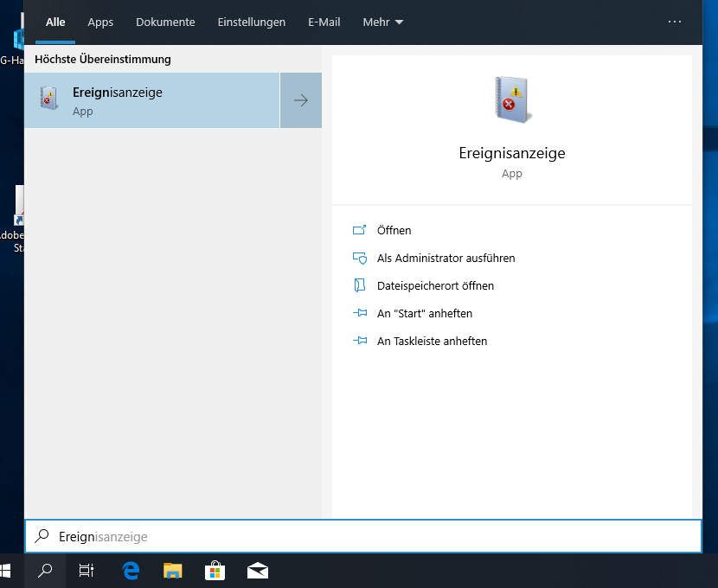The height and width of the screenshot is (588, 718).
Task: Open the three-dots options menu
Action: click(675, 22)
